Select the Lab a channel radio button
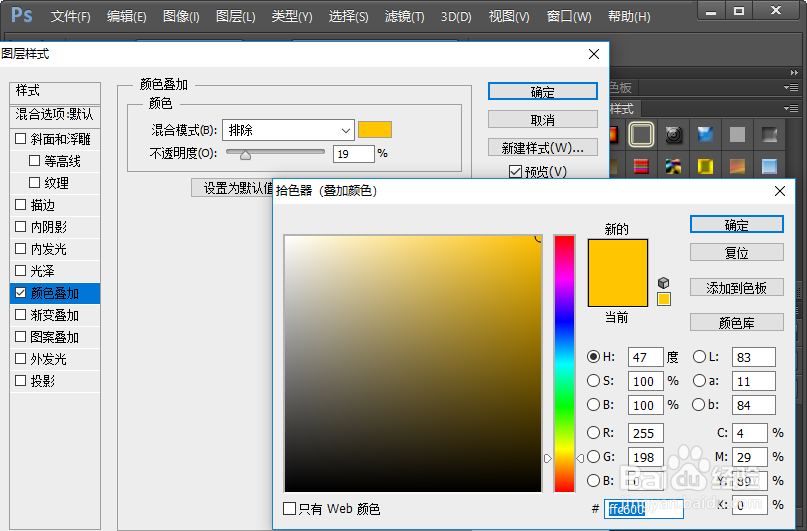This screenshot has width=807, height=531. (699, 380)
